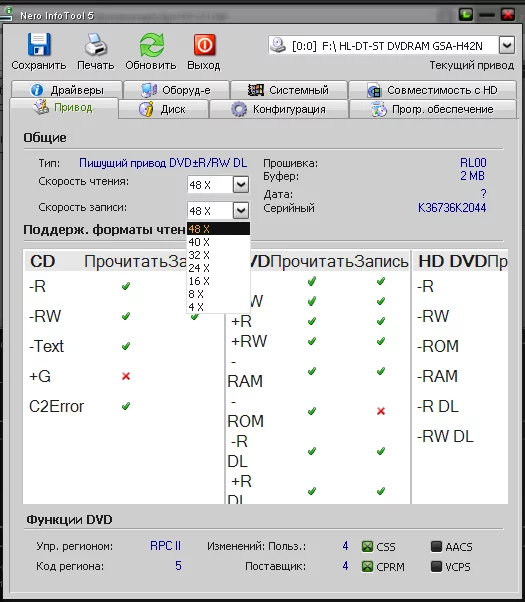Click the -RW DL row in HD DVD list

coord(446,436)
